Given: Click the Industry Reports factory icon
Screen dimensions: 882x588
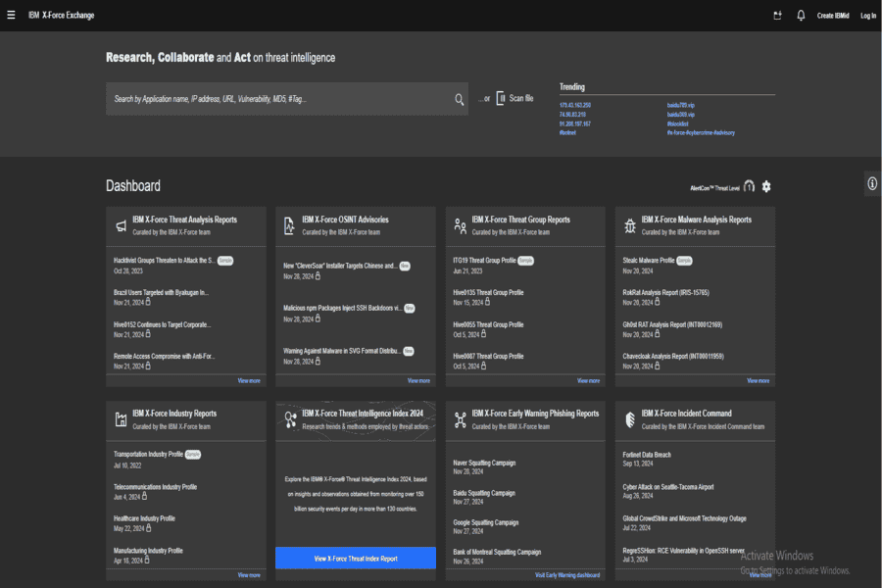Looking at the screenshot, I should pyautogui.click(x=121, y=419).
